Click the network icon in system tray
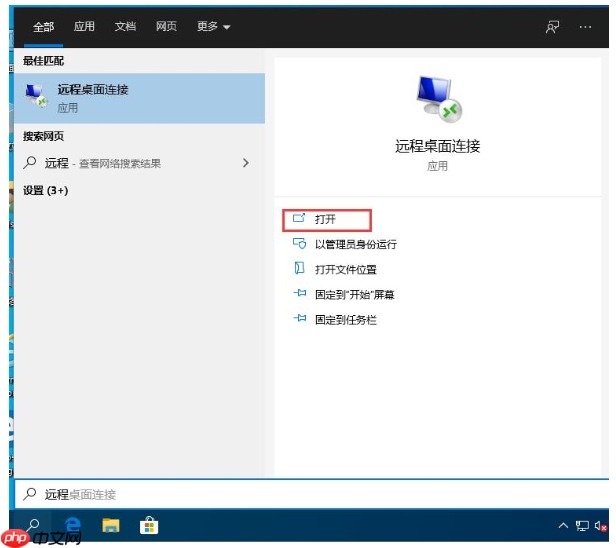The height and width of the screenshot is (548, 616). 582,526
